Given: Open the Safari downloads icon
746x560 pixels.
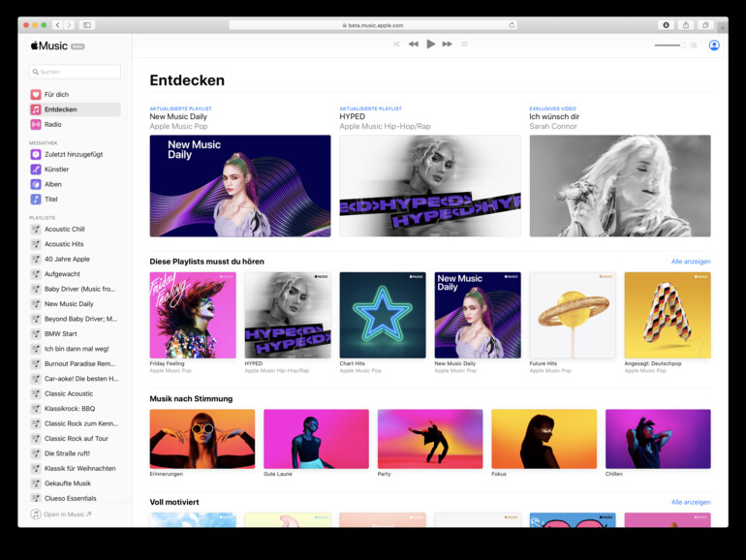Looking at the screenshot, I should 667,25.
